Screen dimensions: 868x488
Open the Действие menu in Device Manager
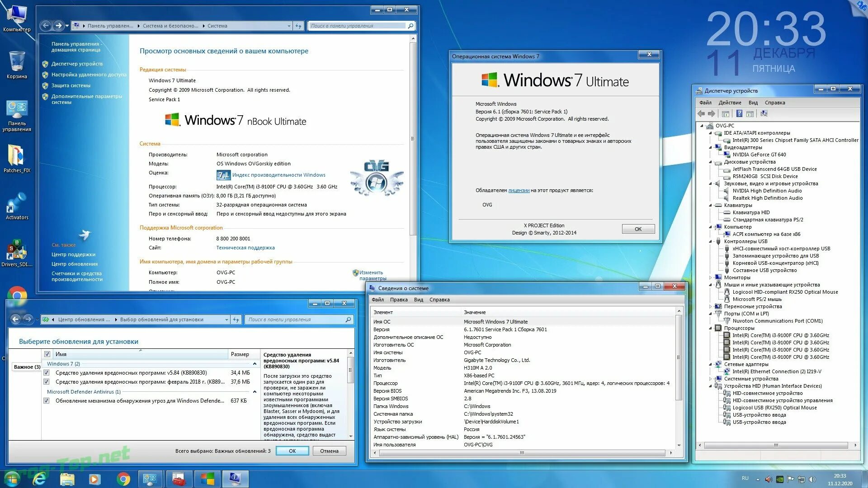pyautogui.click(x=730, y=103)
